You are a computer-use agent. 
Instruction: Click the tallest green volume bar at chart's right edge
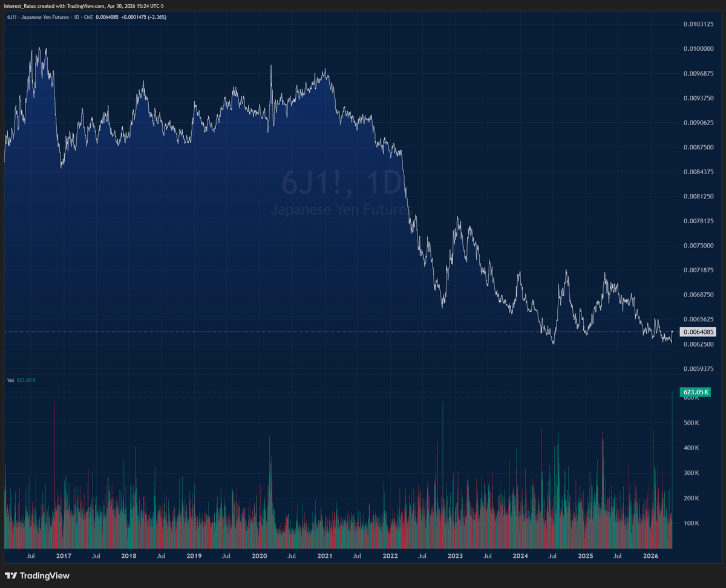pos(672,469)
